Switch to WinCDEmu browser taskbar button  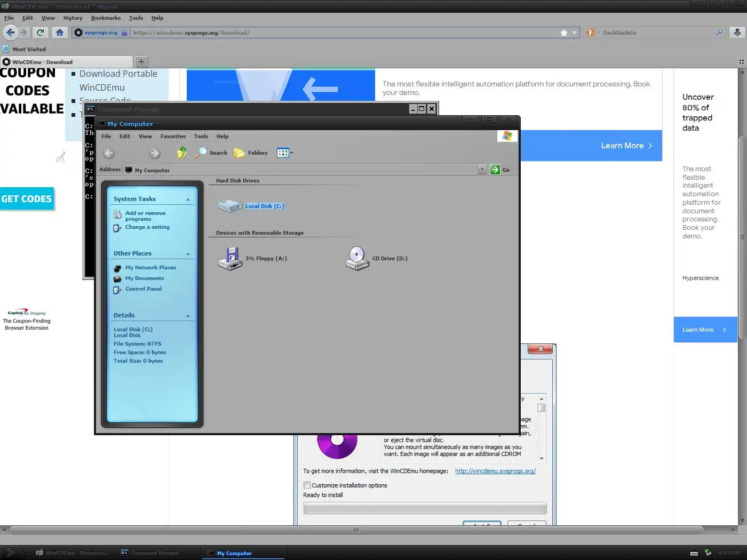[71, 553]
